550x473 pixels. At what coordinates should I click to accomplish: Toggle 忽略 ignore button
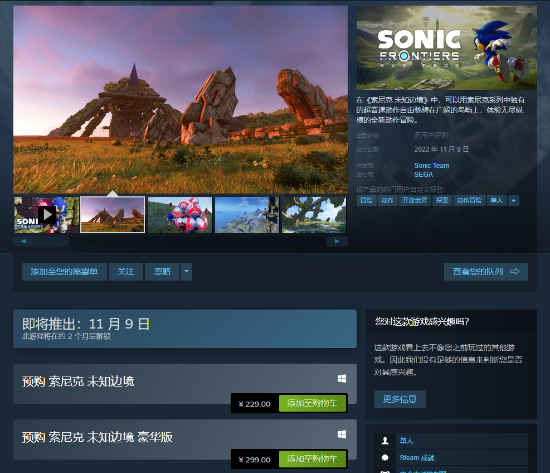click(162, 272)
